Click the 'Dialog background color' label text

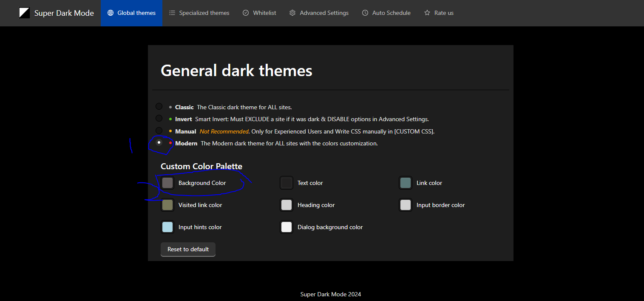pos(330,227)
